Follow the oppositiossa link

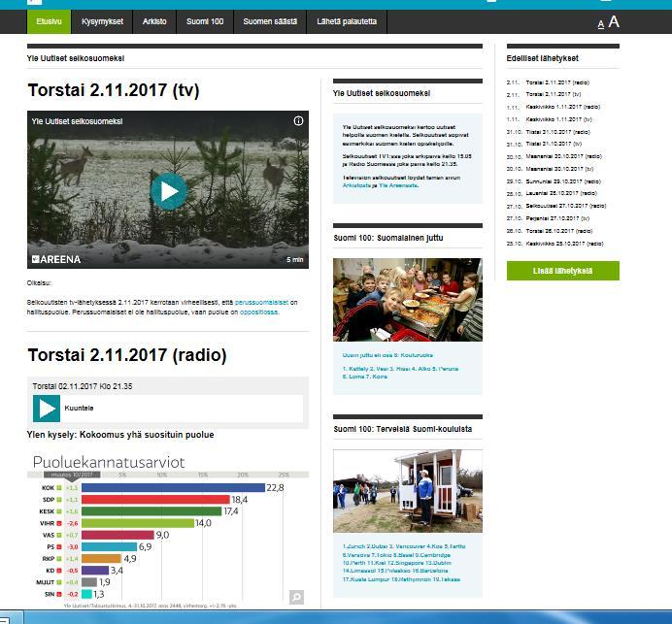pyautogui.click(x=259, y=312)
